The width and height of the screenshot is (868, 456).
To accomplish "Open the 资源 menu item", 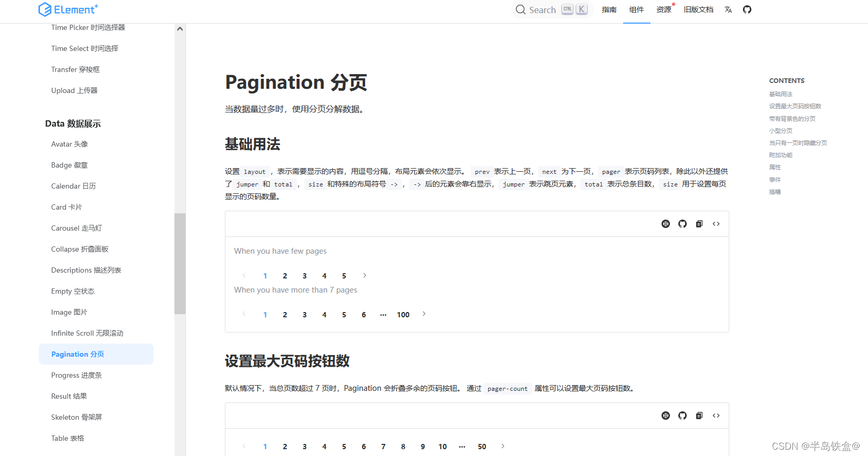I will (664, 9).
